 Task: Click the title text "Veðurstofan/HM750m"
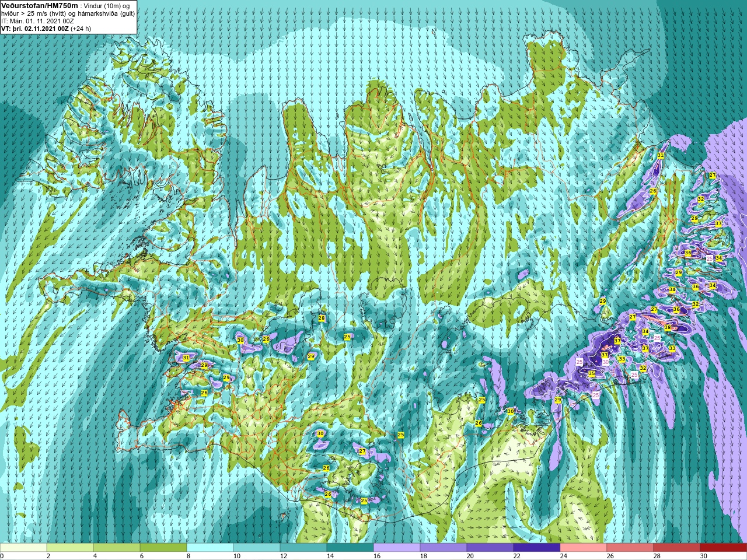tap(40, 5)
